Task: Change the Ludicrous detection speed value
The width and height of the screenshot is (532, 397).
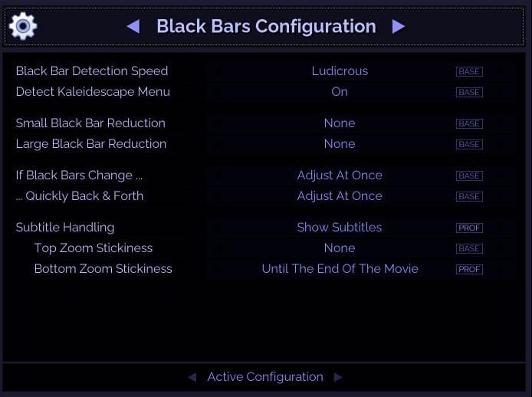Action: 340,71
